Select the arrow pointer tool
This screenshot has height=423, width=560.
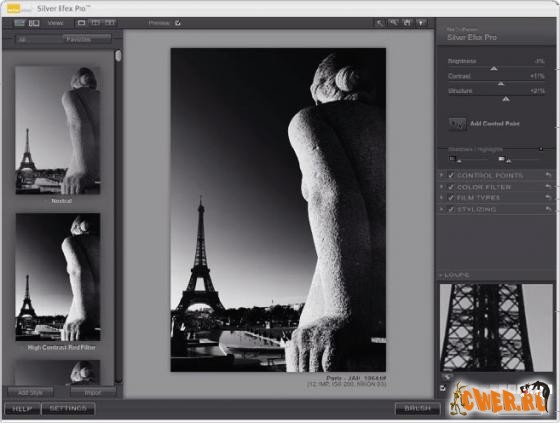tap(379, 23)
